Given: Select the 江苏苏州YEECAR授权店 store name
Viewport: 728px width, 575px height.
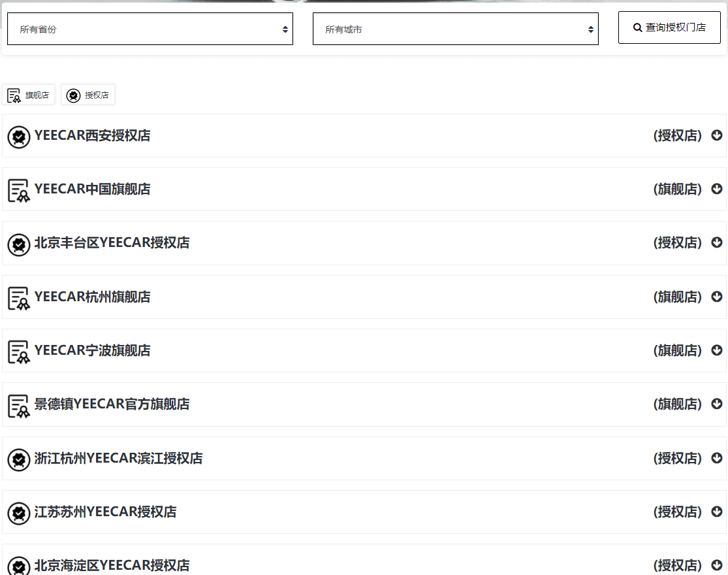Looking at the screenshot, I should pos(105,512).
